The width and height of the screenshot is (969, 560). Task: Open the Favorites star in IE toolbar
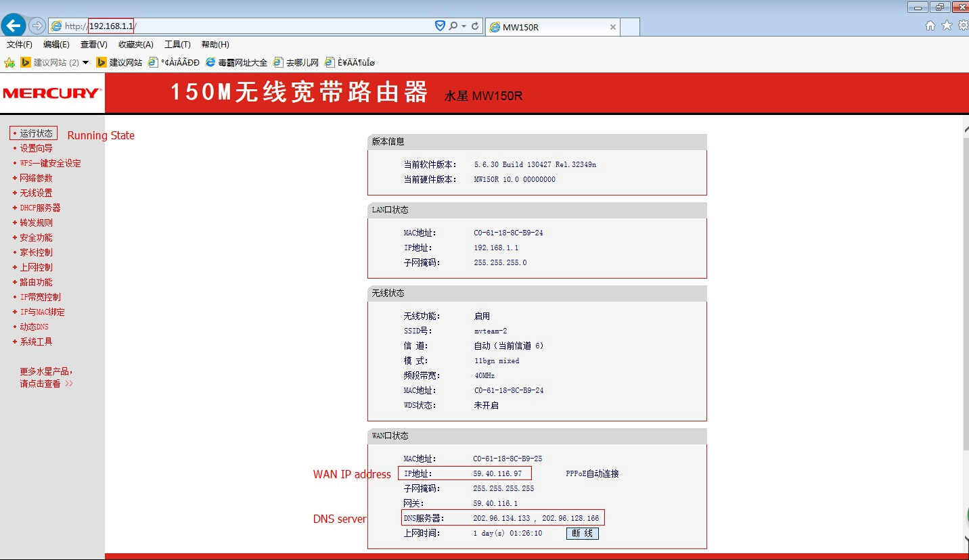pyautogui.click(x=947, y=25)
